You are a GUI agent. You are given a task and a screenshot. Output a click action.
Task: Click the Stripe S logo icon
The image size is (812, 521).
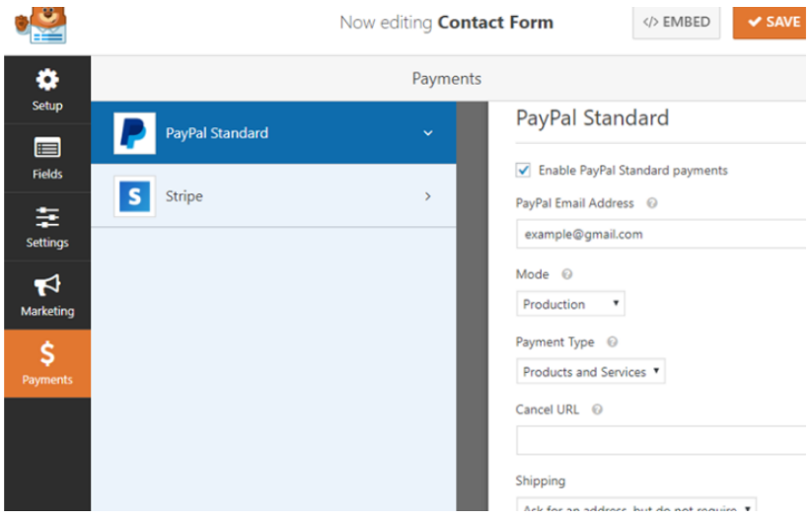[x=134, y=196]
